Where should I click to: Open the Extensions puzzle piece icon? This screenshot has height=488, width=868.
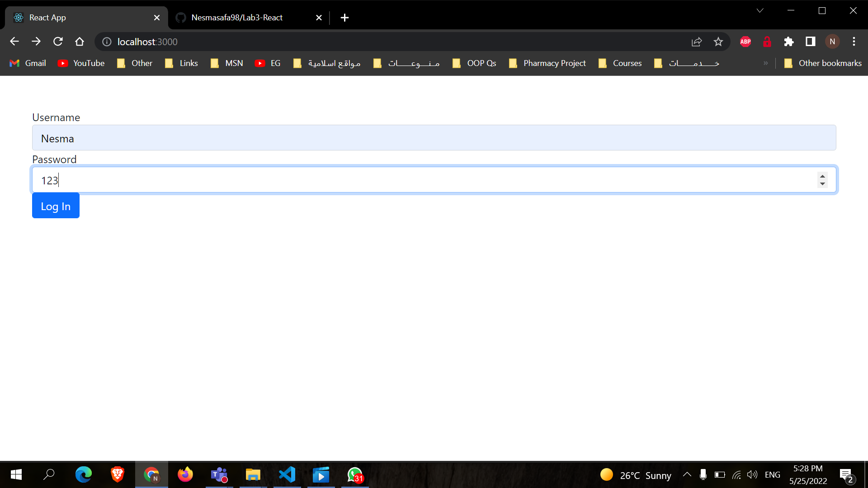pos(789,42)
